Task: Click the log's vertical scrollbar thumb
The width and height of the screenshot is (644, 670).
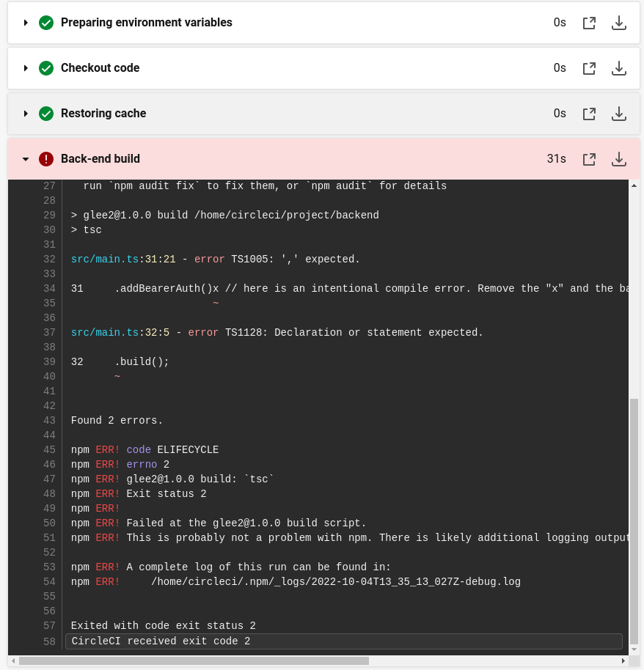Action: [x=634, y=517]
